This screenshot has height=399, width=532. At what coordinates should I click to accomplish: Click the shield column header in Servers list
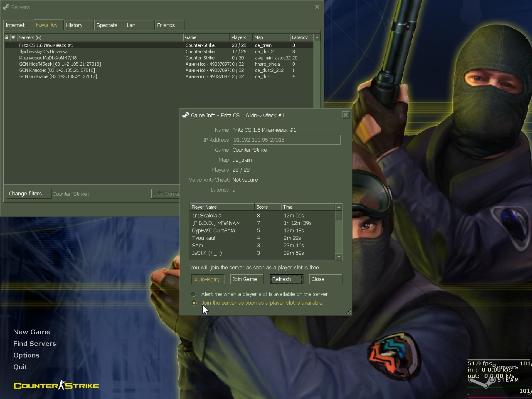(13, 37)
